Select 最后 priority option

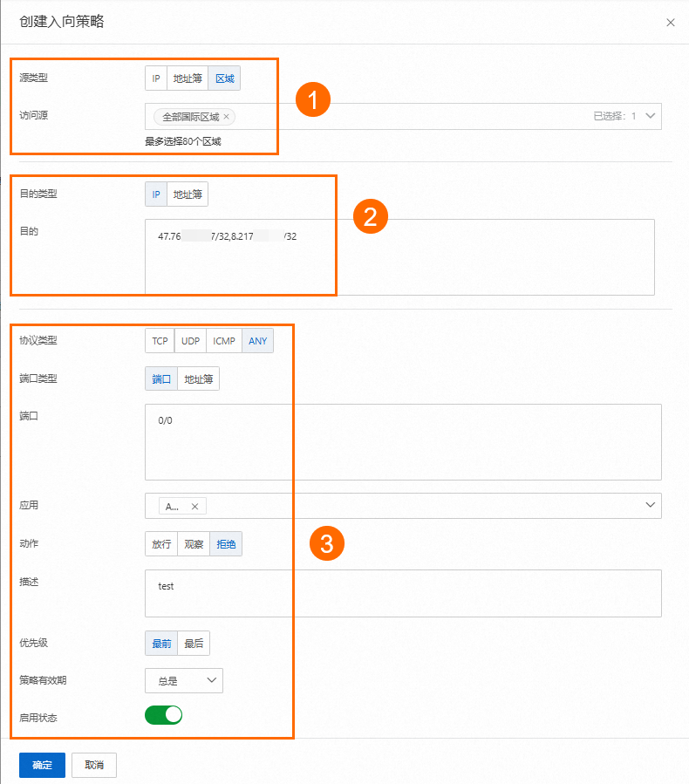(192, 642)
